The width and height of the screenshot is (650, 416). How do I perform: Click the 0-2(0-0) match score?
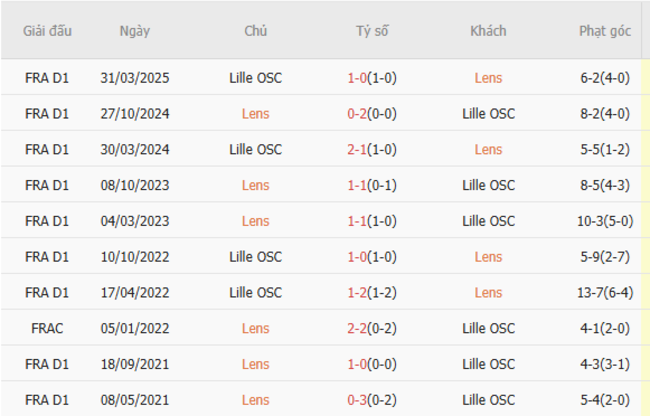[x=372, y=114]
